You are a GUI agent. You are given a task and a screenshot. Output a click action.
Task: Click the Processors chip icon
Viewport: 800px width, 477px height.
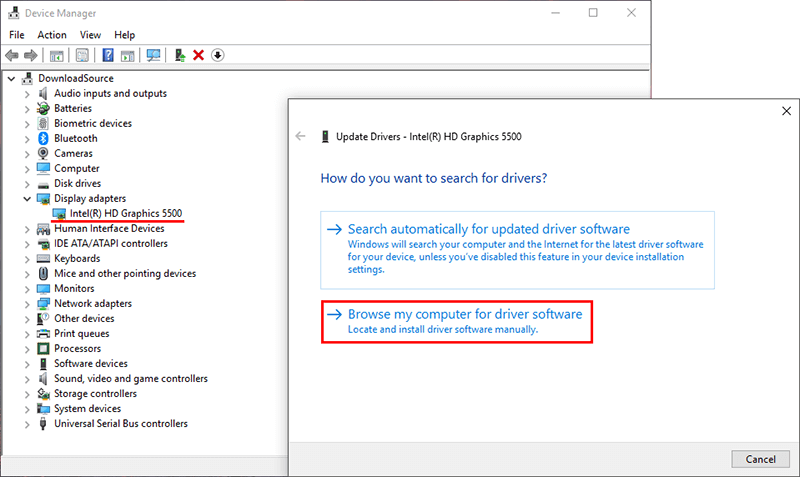(43, 348)
